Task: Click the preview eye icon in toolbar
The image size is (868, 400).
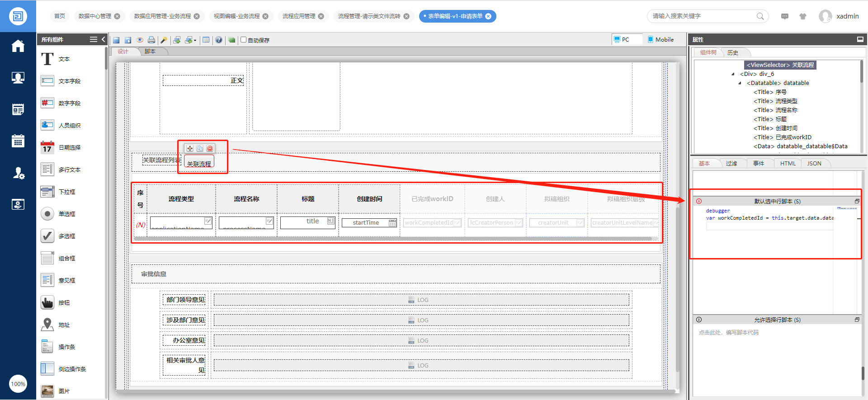Action: (140, 40)
